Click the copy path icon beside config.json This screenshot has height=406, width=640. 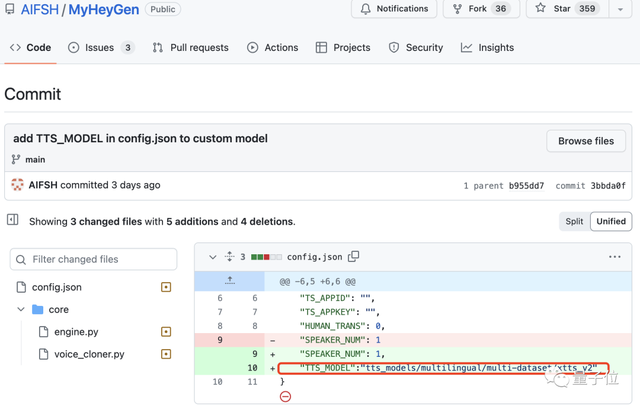(x=353, y=257)
